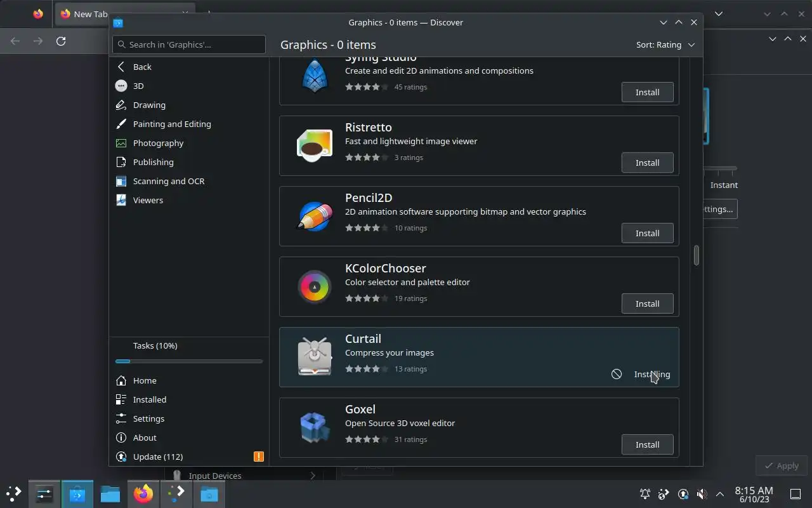Open the volume tray icon
Viewport: 812px width, 508px height.
(x=702, y=493)
